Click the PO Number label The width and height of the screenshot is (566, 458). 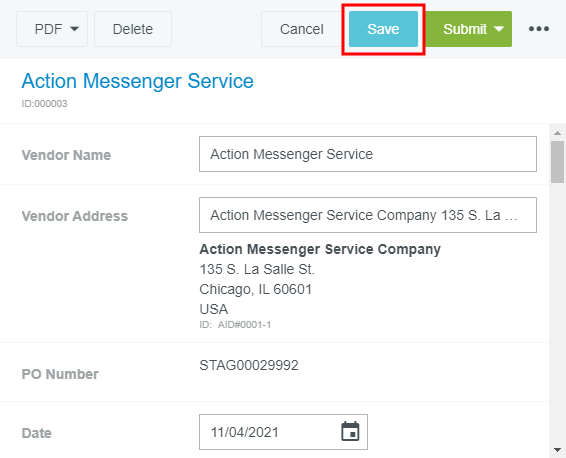click(x=60, y=374)
